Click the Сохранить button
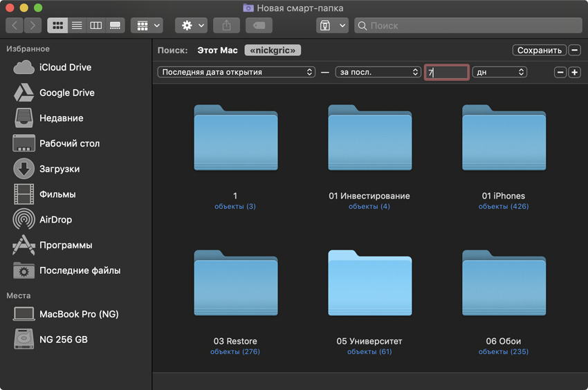This screenshot has width=588, height=390. pos(539,50)
